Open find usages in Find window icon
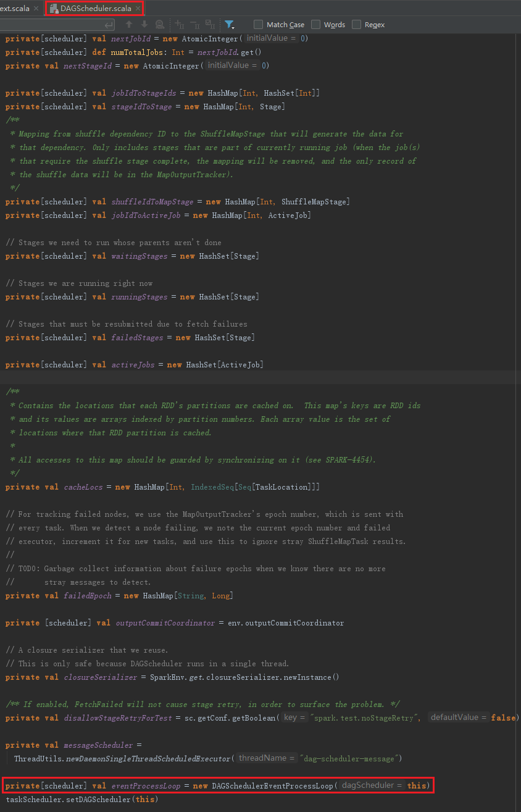Viewport: 521px width, 812px height. click(x=160, y=25)
